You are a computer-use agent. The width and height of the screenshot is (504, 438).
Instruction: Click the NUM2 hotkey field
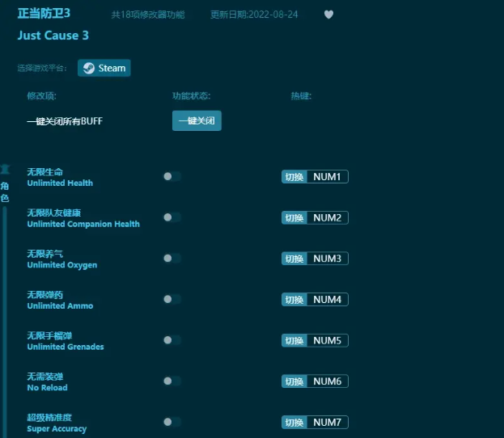327,217
